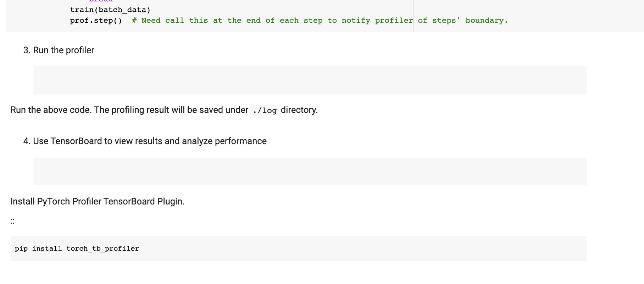Click the double colon '::' marker

pos(13,221)
